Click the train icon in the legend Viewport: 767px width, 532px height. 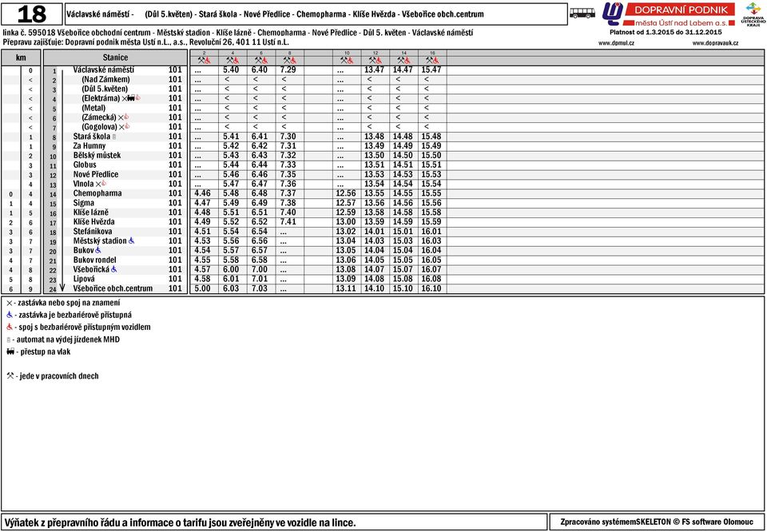point(10,351)
